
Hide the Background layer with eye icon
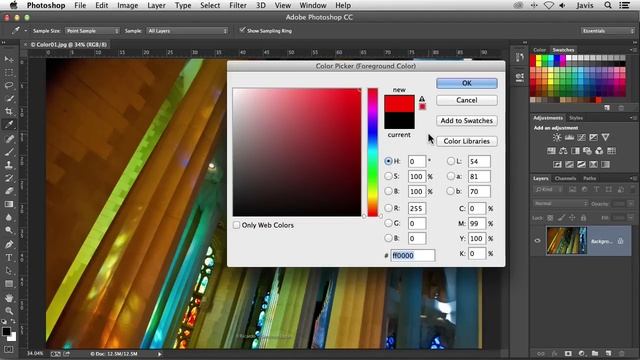[x=537, y=241]
